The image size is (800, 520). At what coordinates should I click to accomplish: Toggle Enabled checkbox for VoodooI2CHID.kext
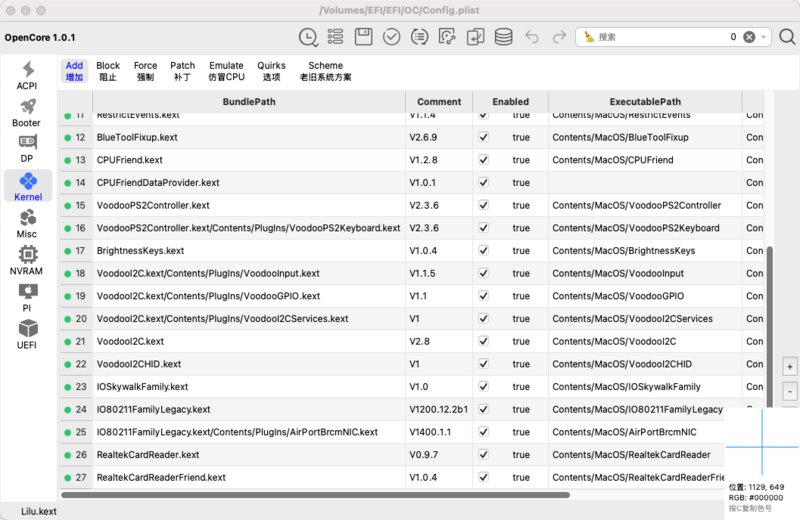pyautogui.click(x=483, y=364)
